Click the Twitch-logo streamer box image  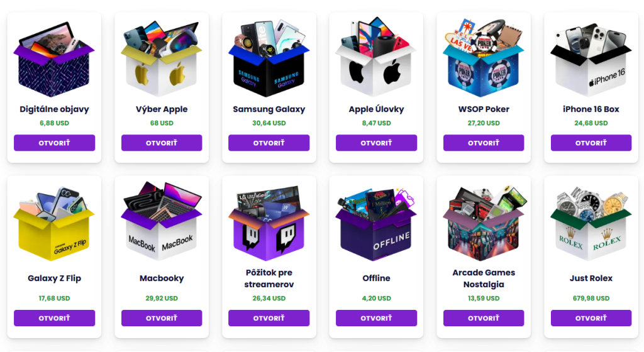pos(269,224)
